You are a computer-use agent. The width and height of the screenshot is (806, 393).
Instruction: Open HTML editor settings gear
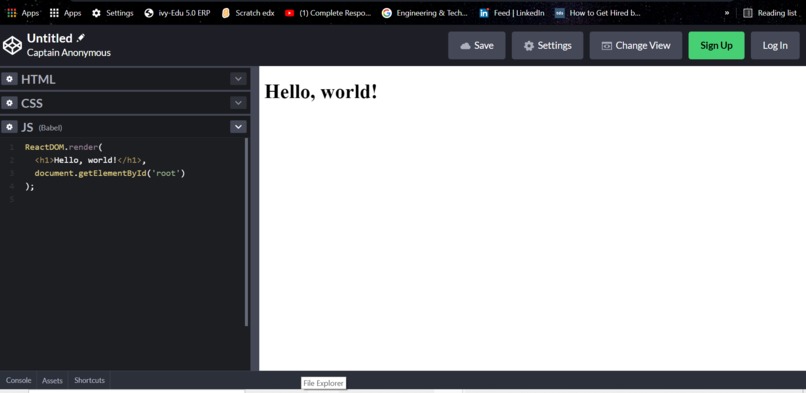point(9,79)
